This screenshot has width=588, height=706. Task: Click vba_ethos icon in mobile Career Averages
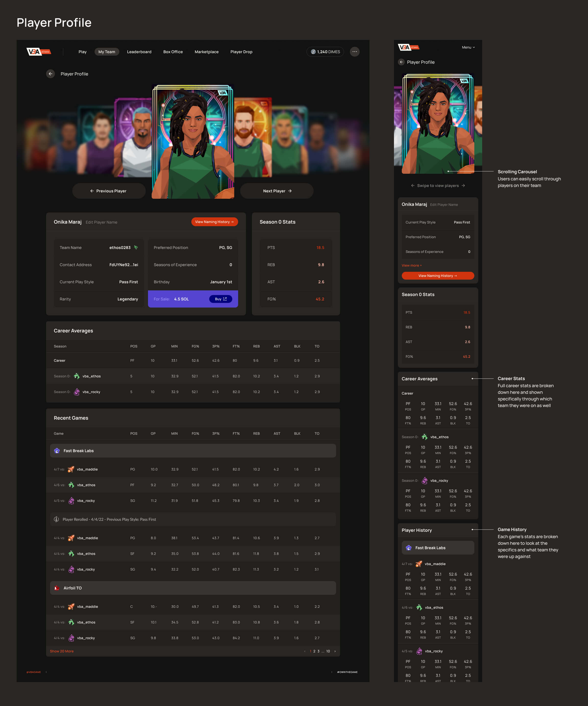pyautogui.click(x=425, y=437)
